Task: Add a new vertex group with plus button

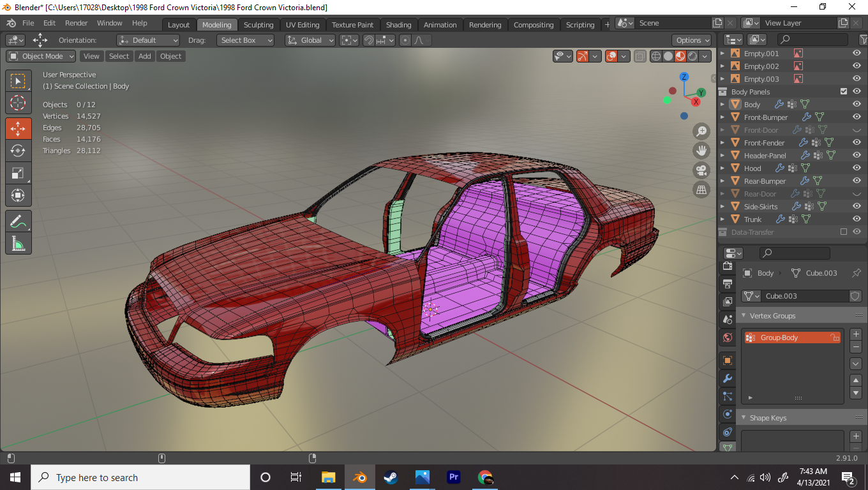Action: point(857,334)
